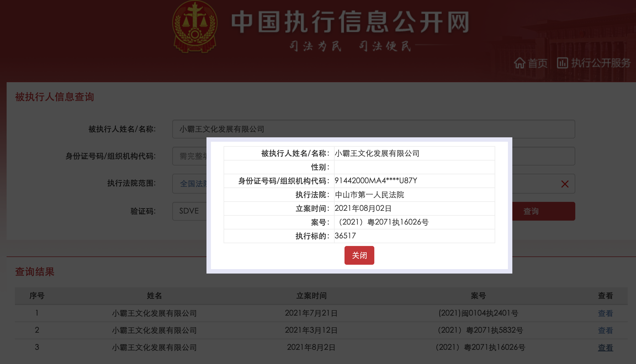Click the 中国执行信息公开网 site title

click(350, 22)
